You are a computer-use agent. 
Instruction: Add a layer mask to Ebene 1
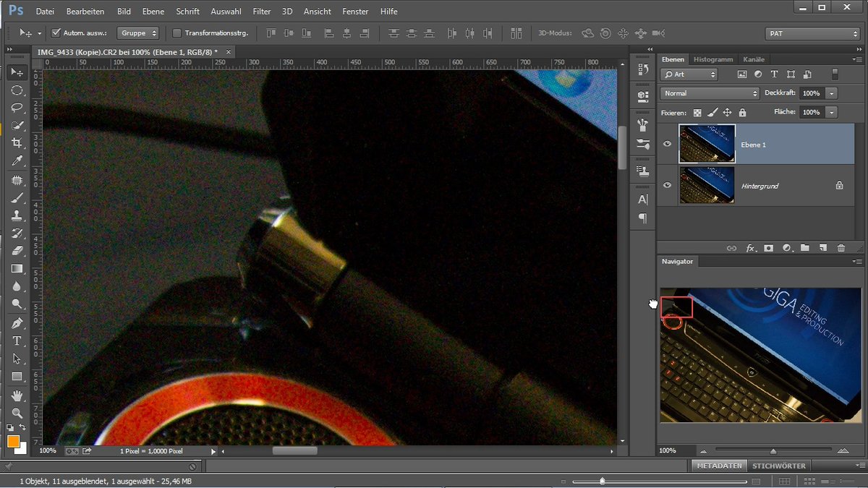[x=768, y=248]
